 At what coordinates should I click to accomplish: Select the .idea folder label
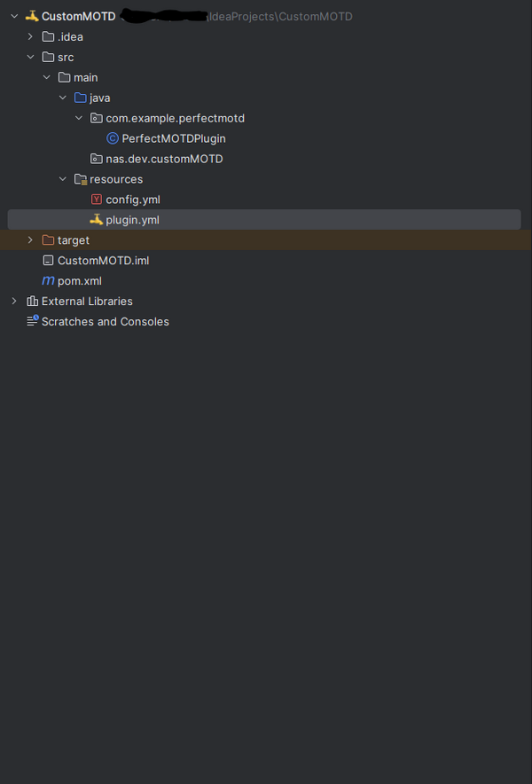coord(70,37)
